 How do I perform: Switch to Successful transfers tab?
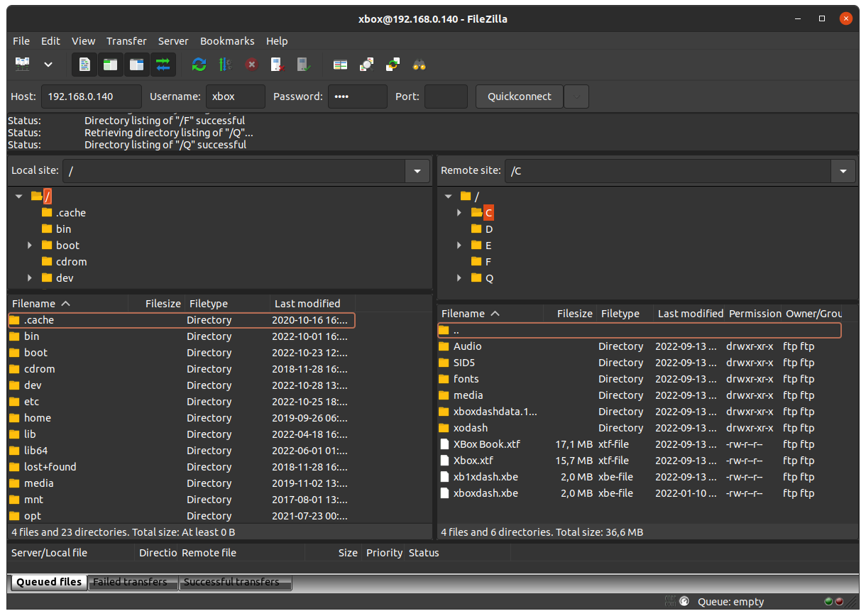tap(234, 583)
